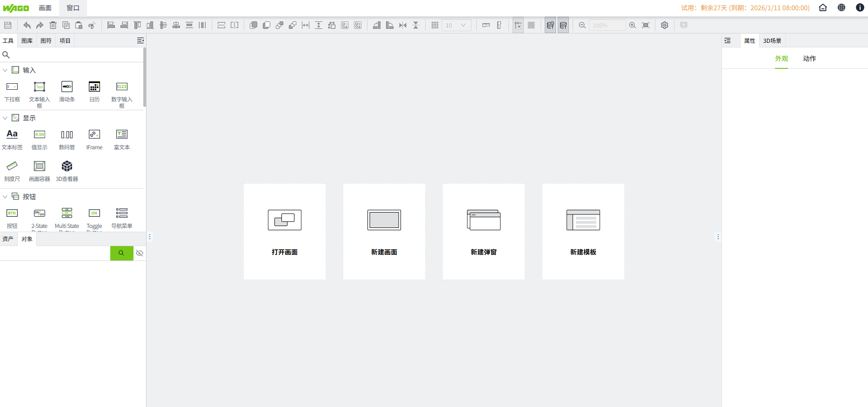Click the undo arrow in toolbar

tap(27, 25)
